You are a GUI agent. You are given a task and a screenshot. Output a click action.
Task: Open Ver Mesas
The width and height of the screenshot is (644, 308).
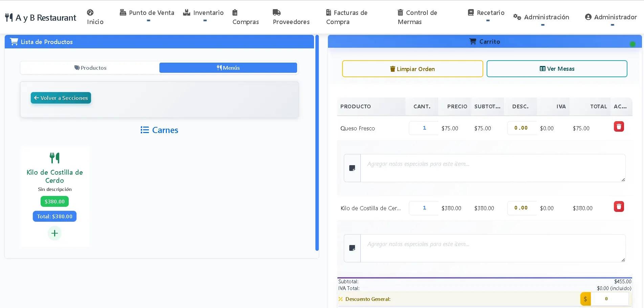tap(557, 69)
